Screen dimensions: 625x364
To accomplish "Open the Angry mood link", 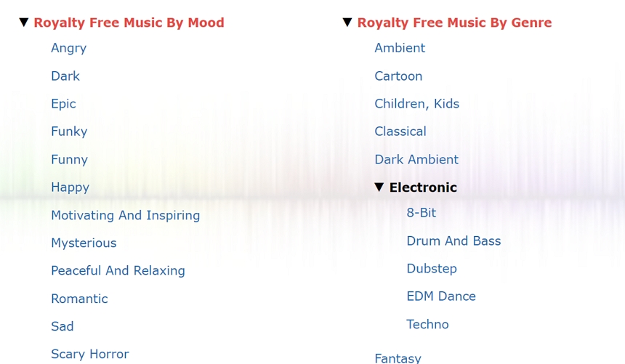I will point(68,48).
